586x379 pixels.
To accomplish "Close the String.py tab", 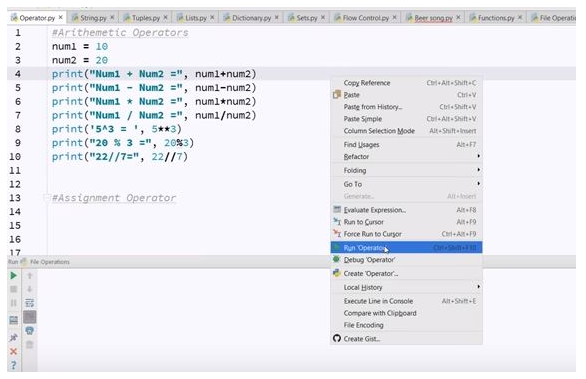I will pyautogui.click(x=112, y=18).
